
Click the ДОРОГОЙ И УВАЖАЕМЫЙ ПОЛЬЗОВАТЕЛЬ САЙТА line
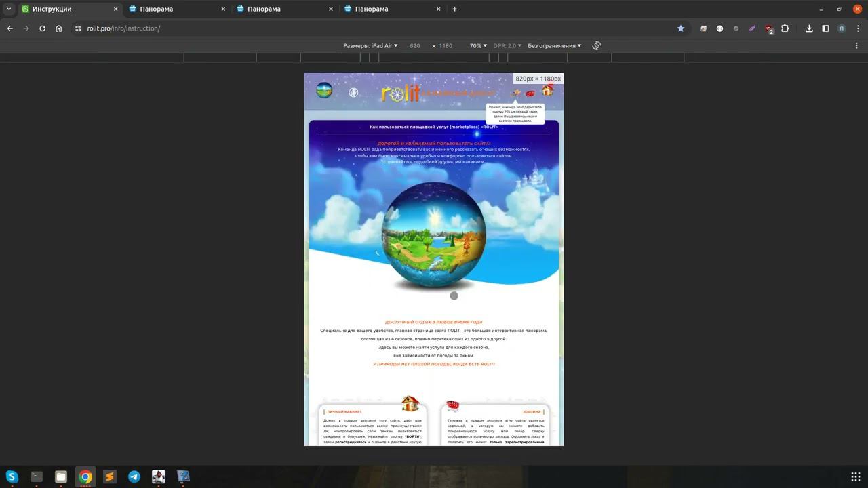coord(434,144)
